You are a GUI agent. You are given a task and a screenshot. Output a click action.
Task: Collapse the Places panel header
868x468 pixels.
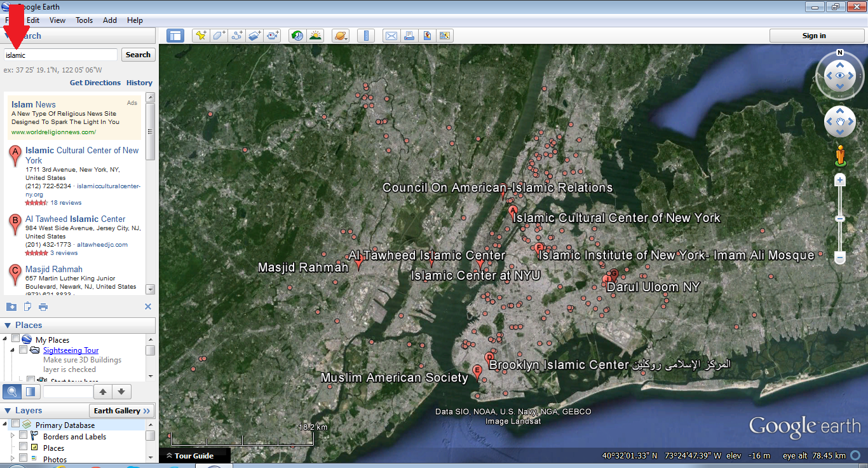click(x=8, y=326)
